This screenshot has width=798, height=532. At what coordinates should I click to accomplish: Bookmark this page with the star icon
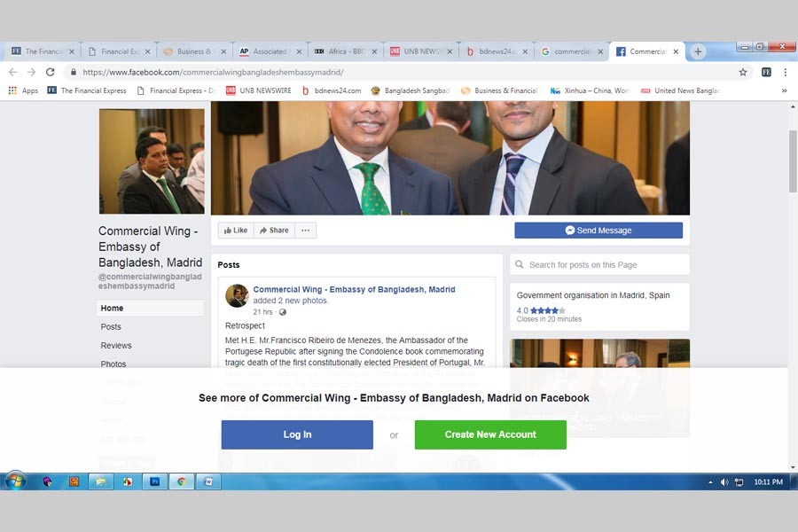tap(743, 72)
